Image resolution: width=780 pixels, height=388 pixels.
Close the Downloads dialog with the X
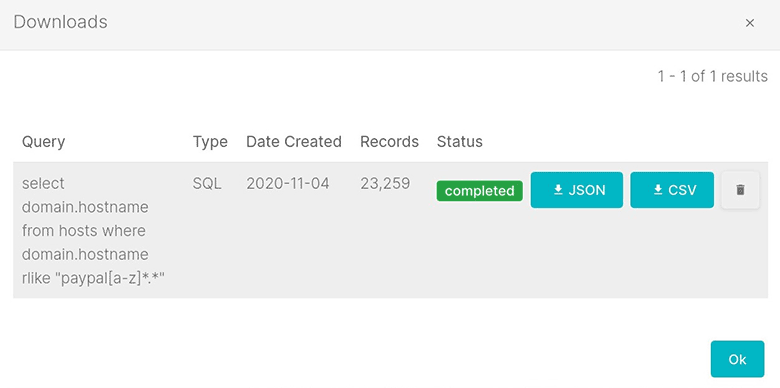[750, 23]
